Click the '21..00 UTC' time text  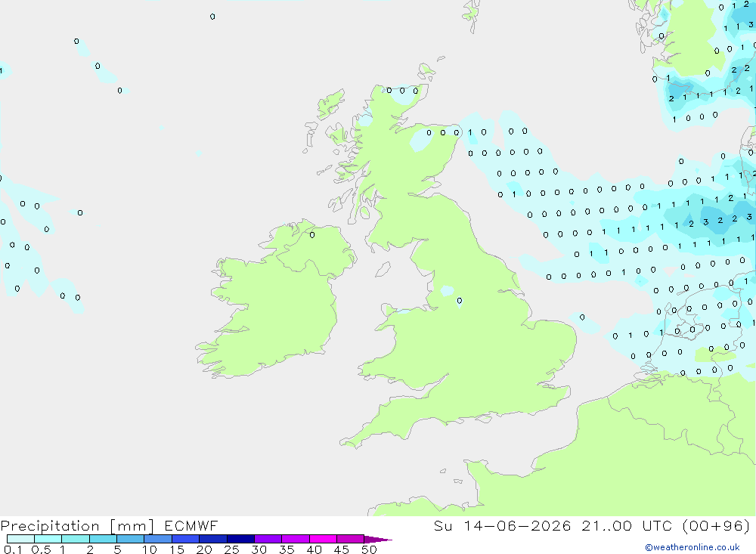(627, 525)
